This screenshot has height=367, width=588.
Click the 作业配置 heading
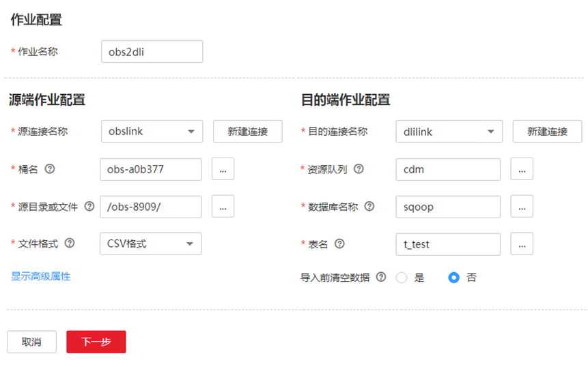click(36, 20)
